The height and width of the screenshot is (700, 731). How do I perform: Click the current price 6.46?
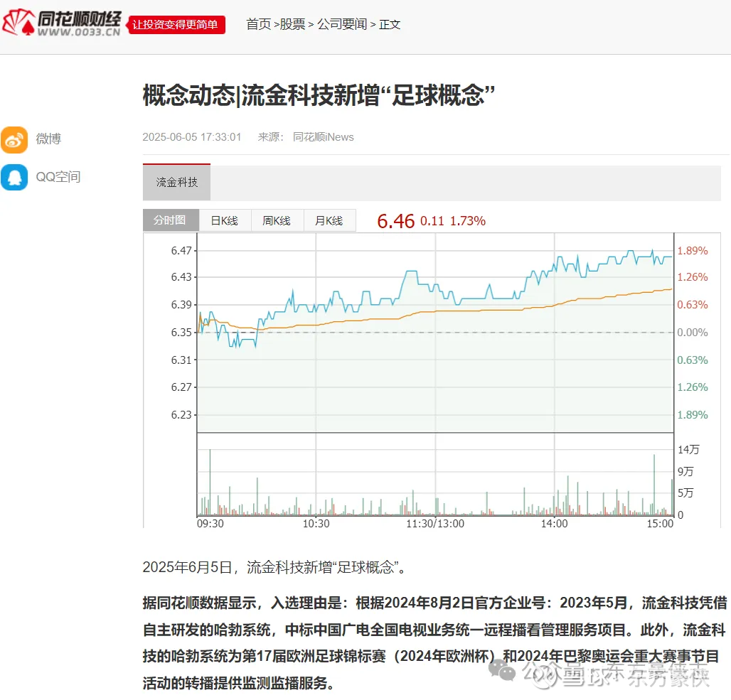[x=395, y=221]
